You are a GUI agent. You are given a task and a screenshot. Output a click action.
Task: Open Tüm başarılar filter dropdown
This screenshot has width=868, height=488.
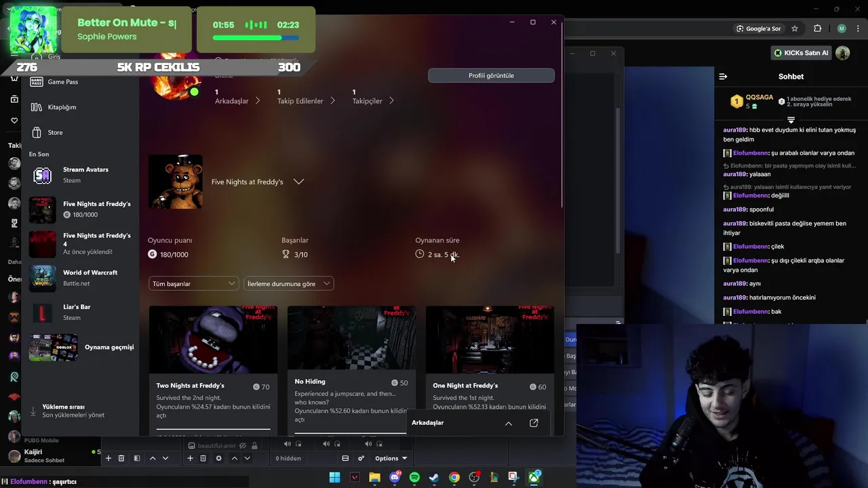tap(193, 284)
